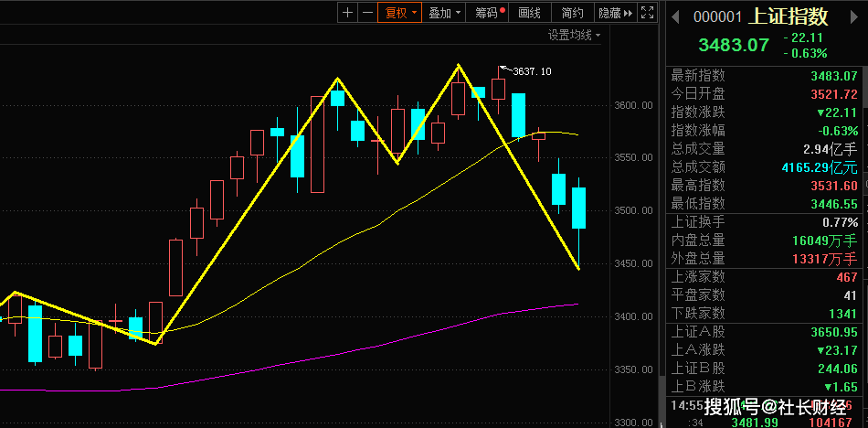Click the minus zoom-out chart button
The image size is (868, 428).
pos(367,13)
